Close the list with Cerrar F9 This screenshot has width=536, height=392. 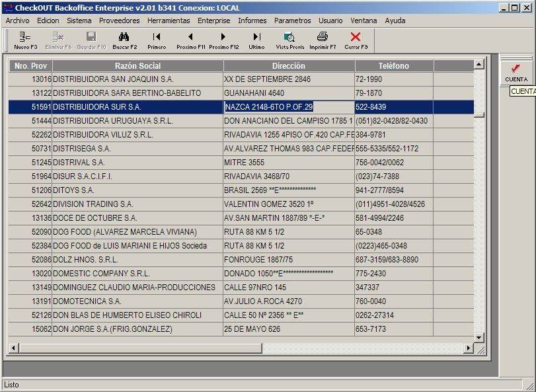pos(356,41)
